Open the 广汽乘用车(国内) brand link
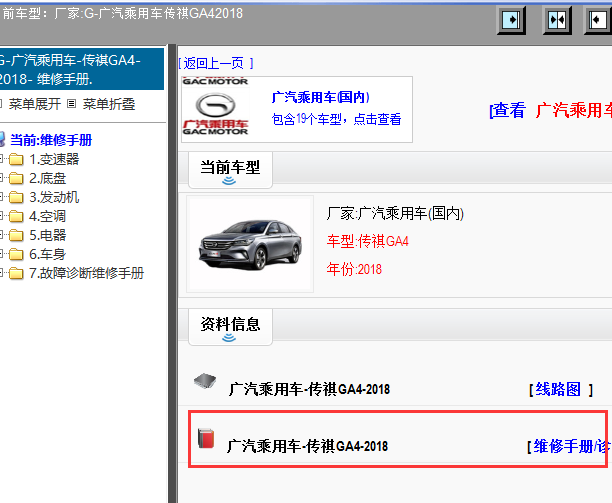This screenshot has height=503, width=612. (320, 97)
